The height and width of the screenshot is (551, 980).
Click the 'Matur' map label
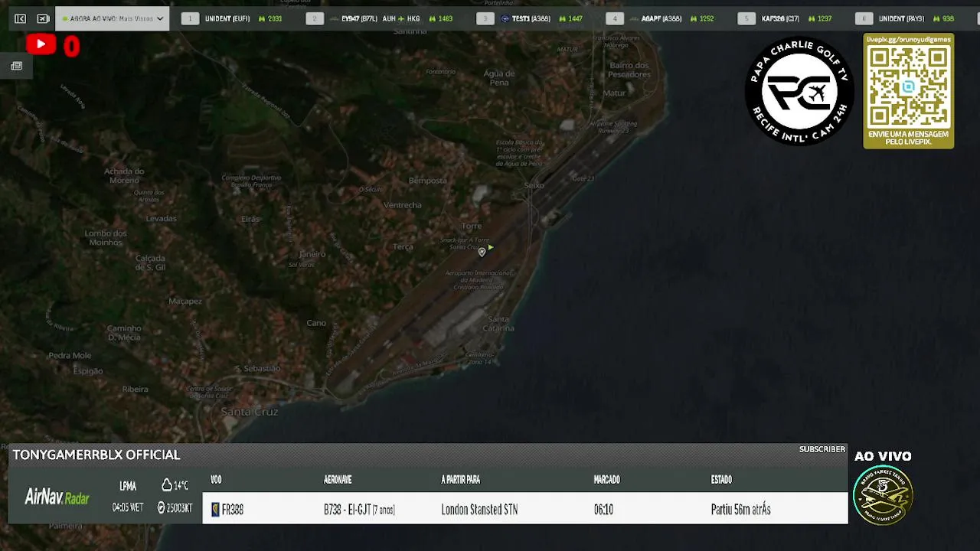(614, 93)
